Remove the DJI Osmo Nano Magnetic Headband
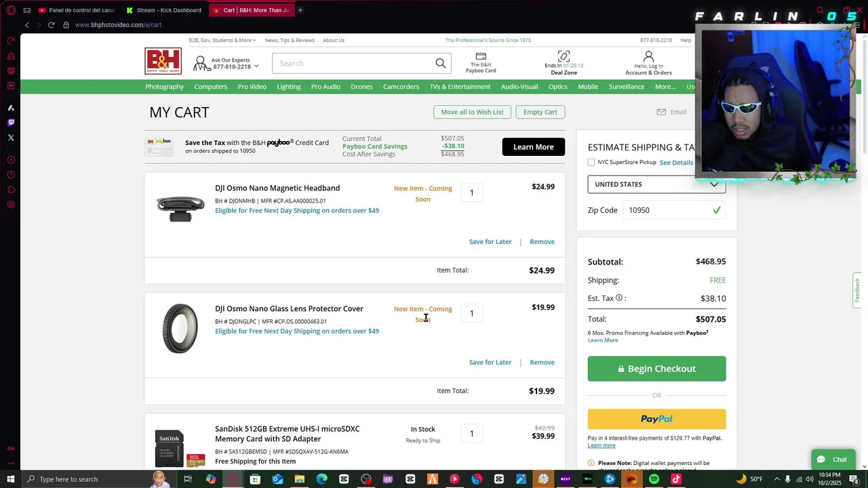The height and width of the screenshot is (488, 868). pos(542,241)
